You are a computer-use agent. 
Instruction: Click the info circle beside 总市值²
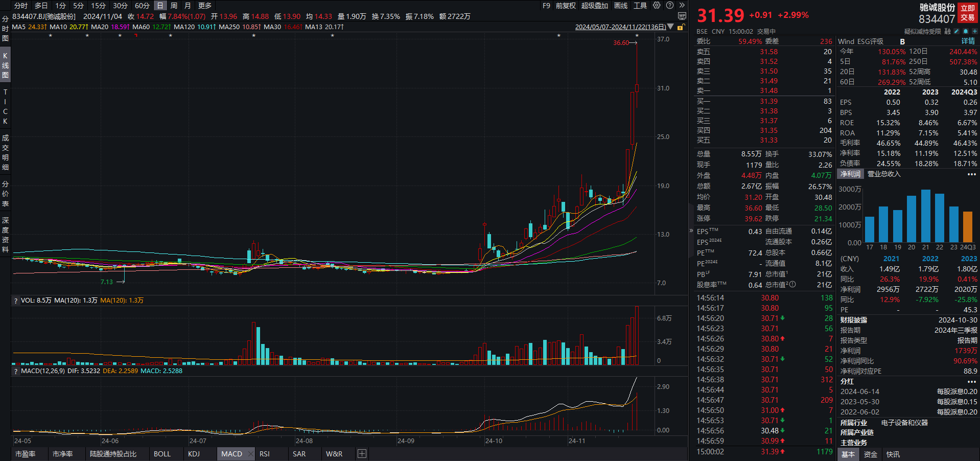coord(792,285)
